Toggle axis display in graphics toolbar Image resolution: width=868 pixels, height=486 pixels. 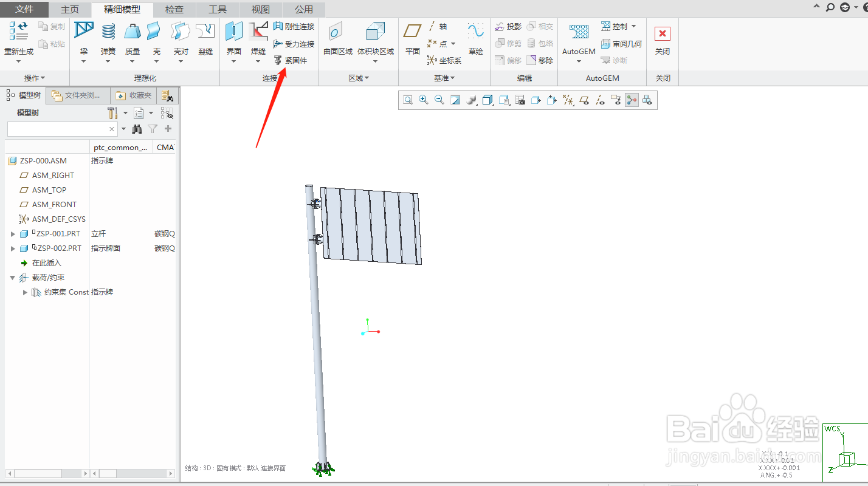click(600, 100)
